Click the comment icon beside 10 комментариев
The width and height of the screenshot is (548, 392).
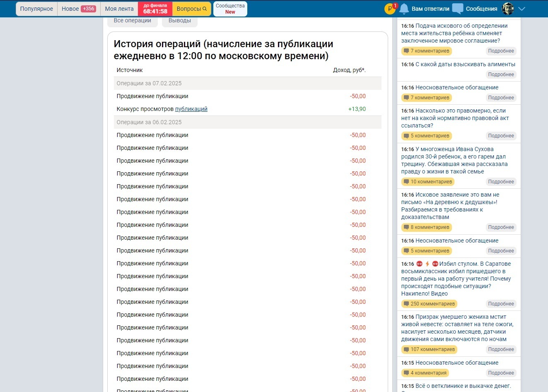(x=406, y=181)
